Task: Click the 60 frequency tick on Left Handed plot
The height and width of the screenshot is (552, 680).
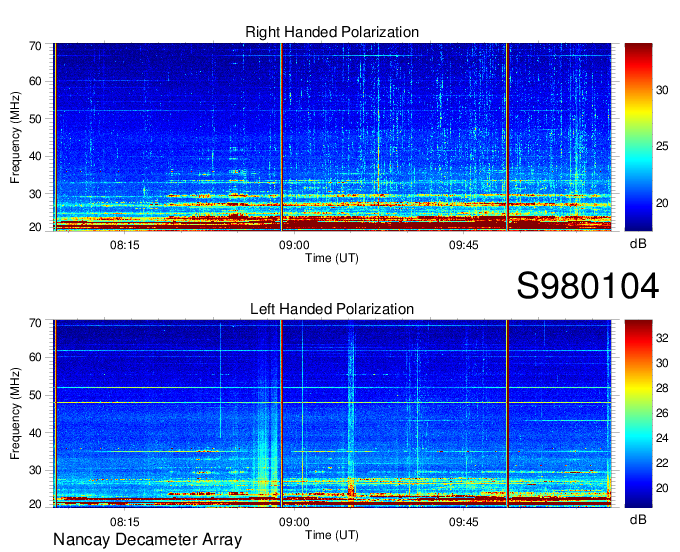Action: [35, 357]
